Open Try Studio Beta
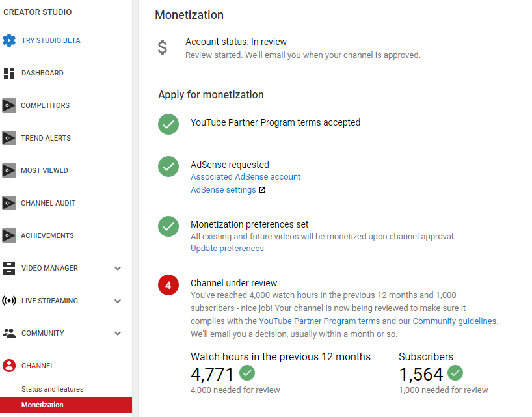The image size is (532, 417). coord(51,40)
